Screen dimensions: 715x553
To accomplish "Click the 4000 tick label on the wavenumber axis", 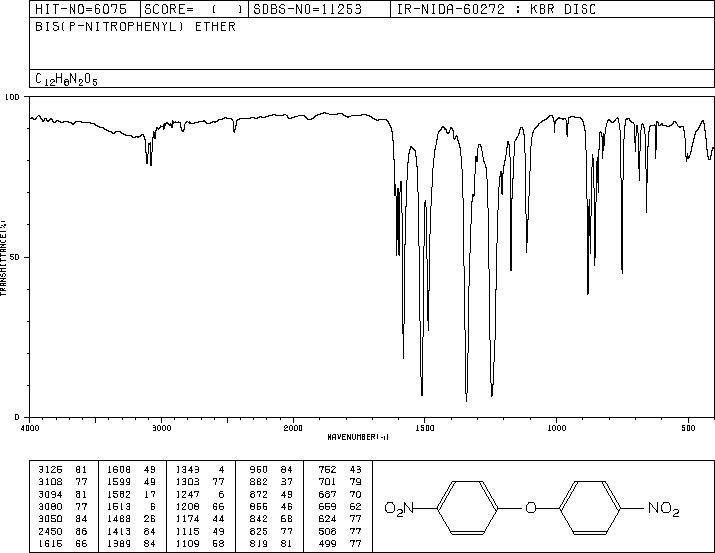I will click(30, 428).
